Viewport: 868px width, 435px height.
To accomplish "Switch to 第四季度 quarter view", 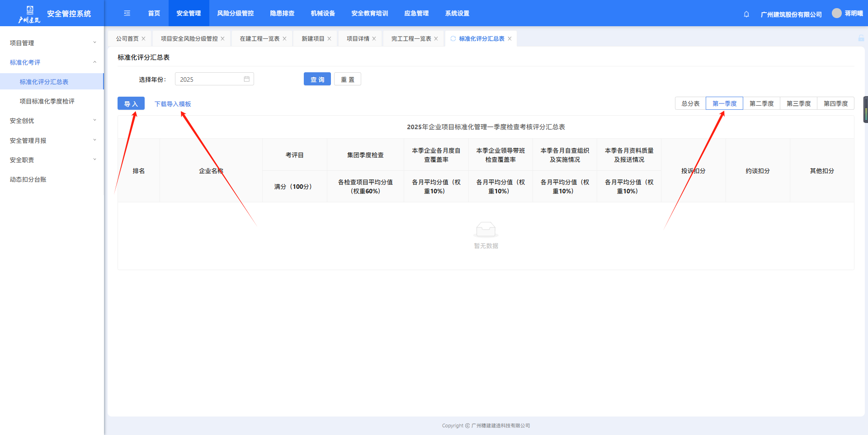I will pos(835,103).
